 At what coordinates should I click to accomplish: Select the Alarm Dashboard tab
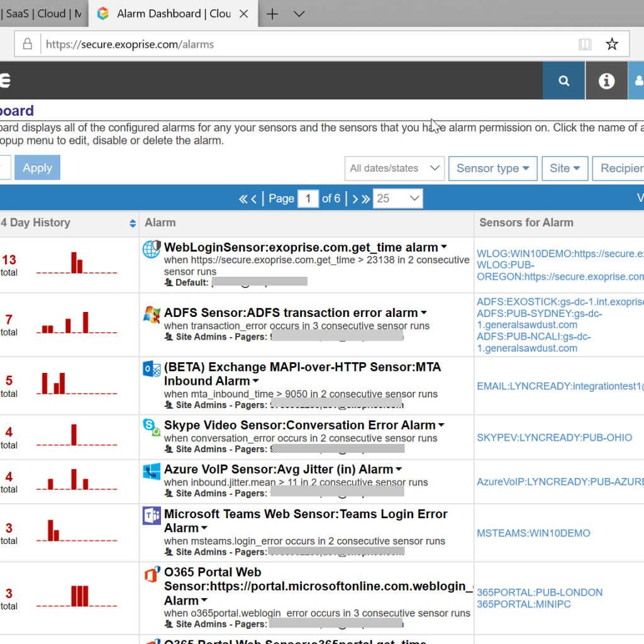click(173, 14)
